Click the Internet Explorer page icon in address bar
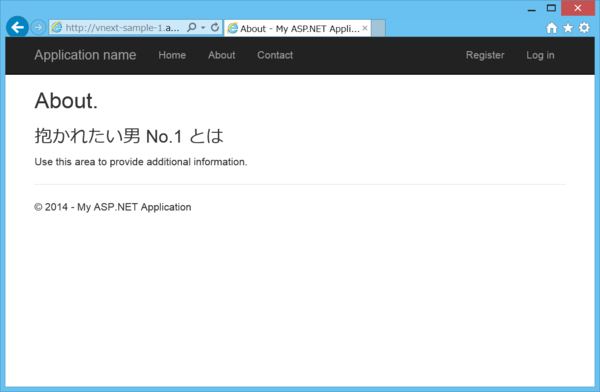Image resolution: width=600 pixels, height=392 pixels. [x=57, y=28]
